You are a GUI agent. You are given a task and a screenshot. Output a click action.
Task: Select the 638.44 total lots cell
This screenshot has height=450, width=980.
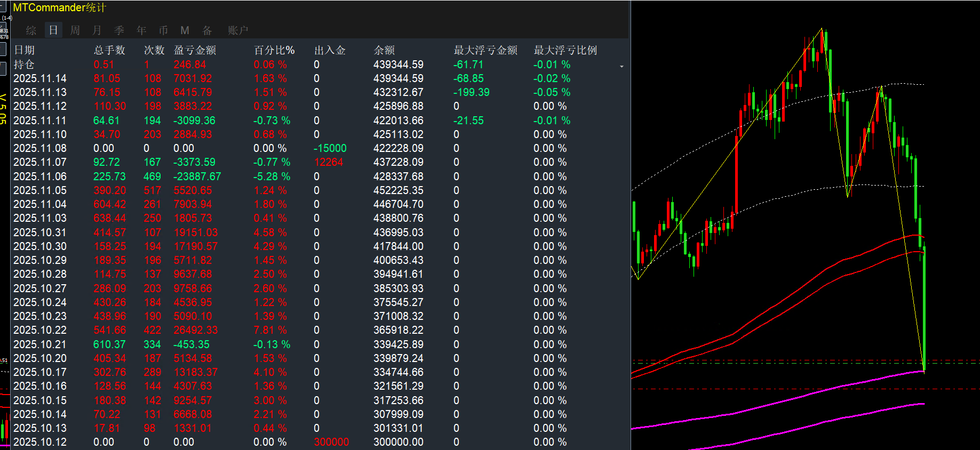[110, 218]
